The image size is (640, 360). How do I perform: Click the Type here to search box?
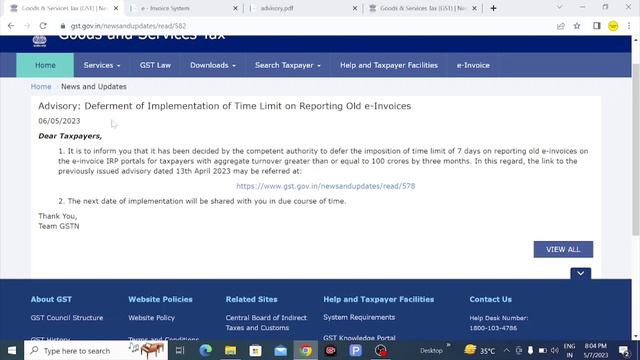pyautogui.click(x=96, y=351)
